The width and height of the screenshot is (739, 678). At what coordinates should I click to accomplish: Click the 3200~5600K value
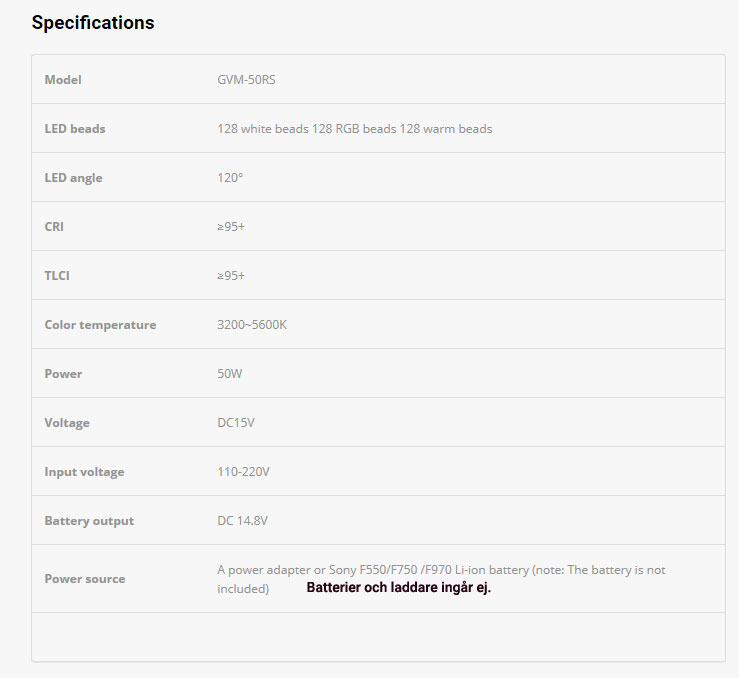coord(251,325)
